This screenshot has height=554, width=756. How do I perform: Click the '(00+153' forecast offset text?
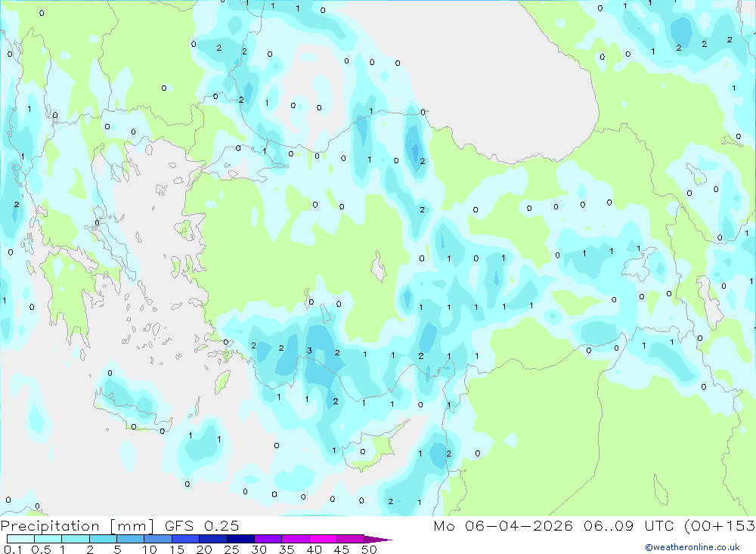tap(720, 526)
